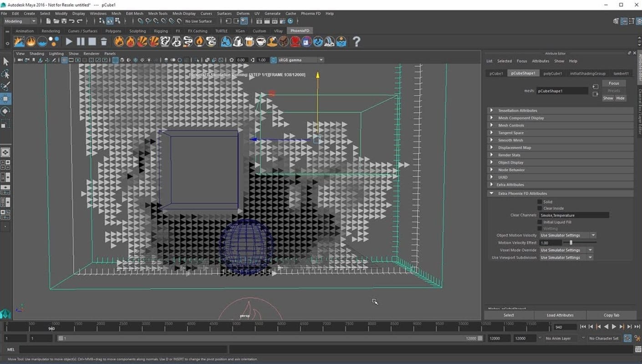This screenshot has height=364, width=642.
Task: Check the Clear Inside option
Action: (540, 208)
